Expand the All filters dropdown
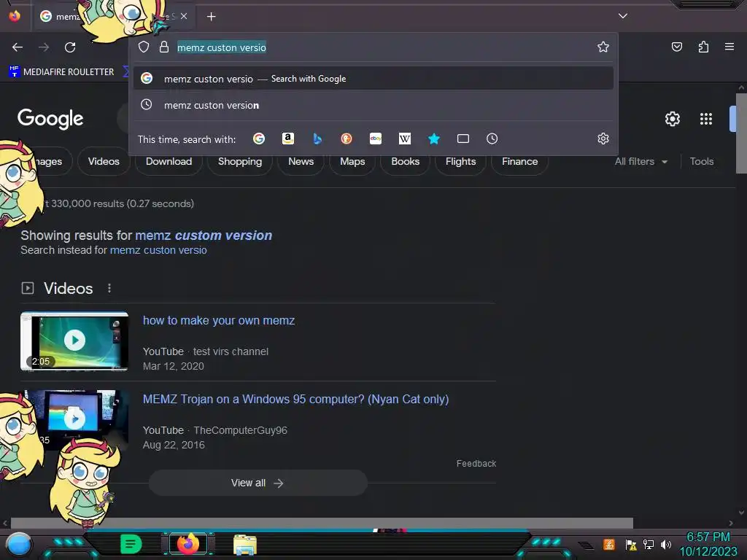Screen dimensions: 747x560 tap(641, 161)
